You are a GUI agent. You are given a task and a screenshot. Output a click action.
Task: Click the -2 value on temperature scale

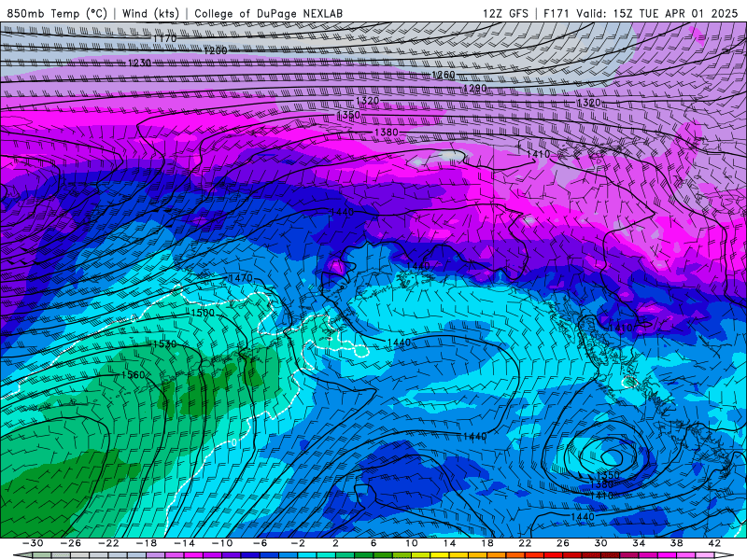pyautogui.click(x=298, y=543)
